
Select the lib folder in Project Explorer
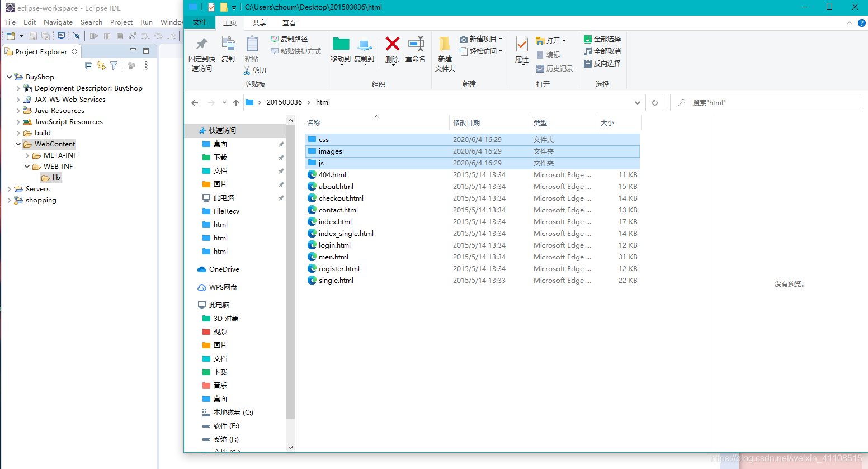(51, 178)
